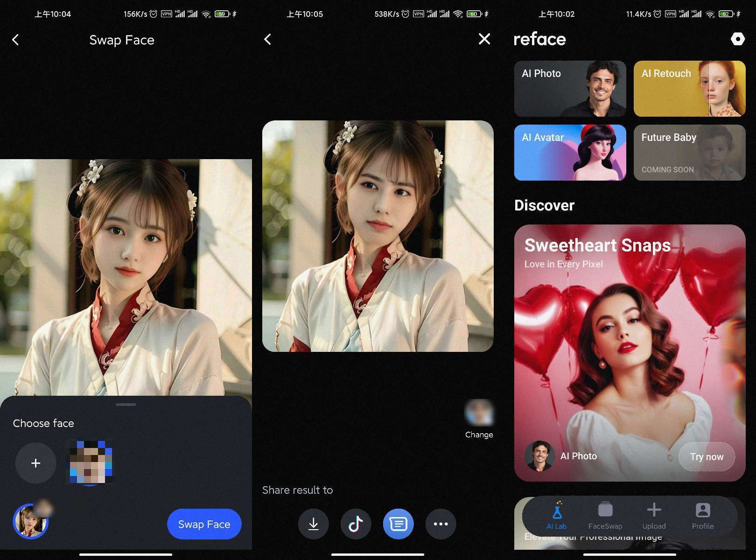756x560 pixels.
Task: Tap the battery icon in the left status bar
Action: (x=222, y=14)
